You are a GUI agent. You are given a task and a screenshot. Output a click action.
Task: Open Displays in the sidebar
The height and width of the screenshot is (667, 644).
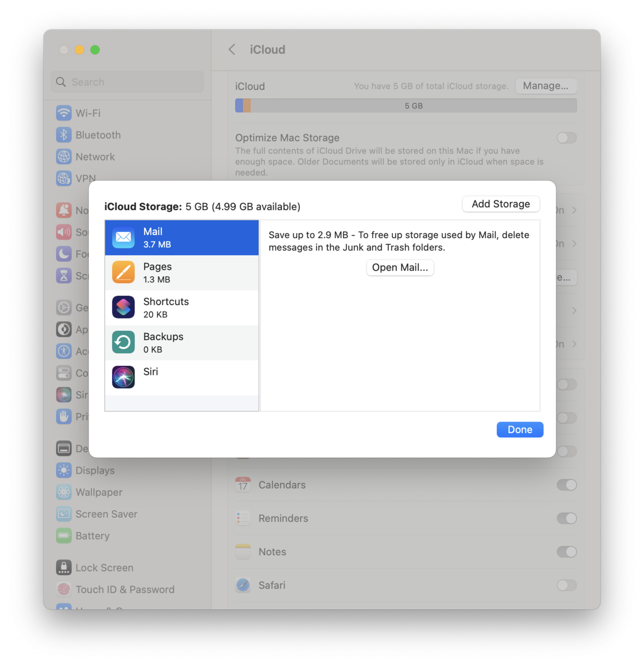pyautogui.click(x=127, y=470)
